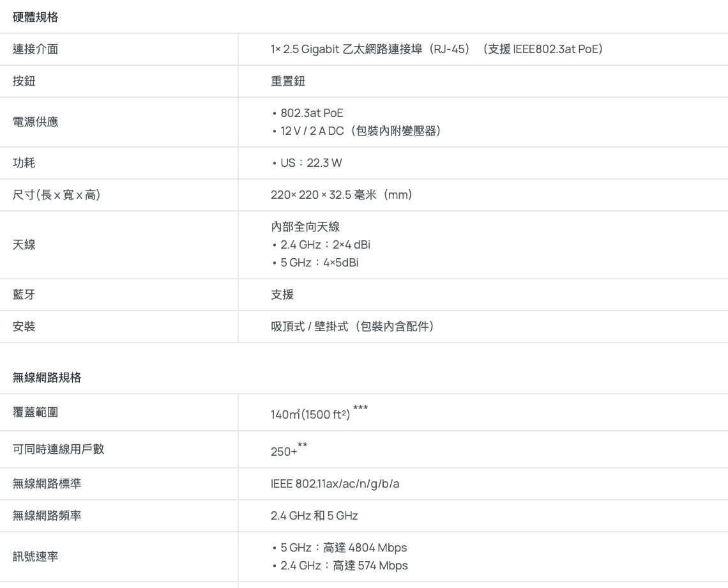The width and height of the screenshot is (728, 588).
Task: Click the 藍牙 row label
Action: (x=24, y=294)
